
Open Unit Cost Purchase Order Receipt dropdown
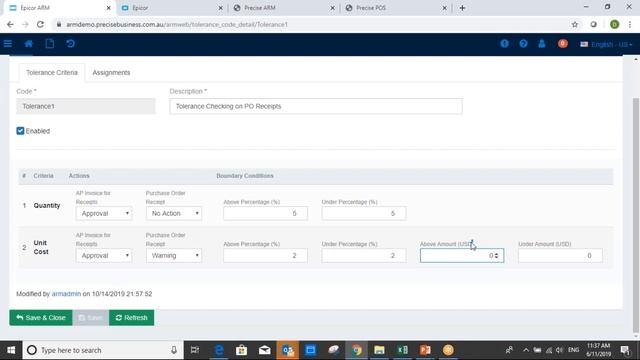[174, 256]
